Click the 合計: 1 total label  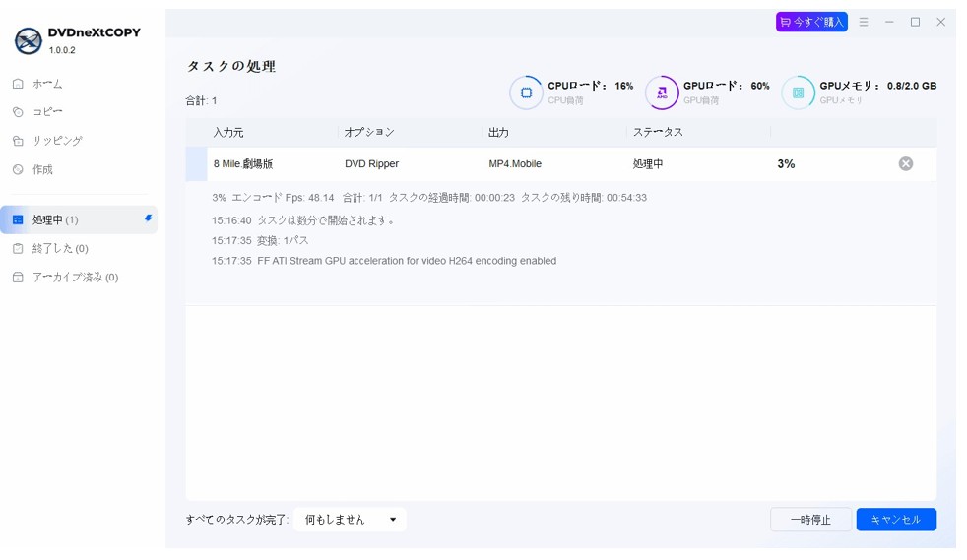(x=201, y=101)
